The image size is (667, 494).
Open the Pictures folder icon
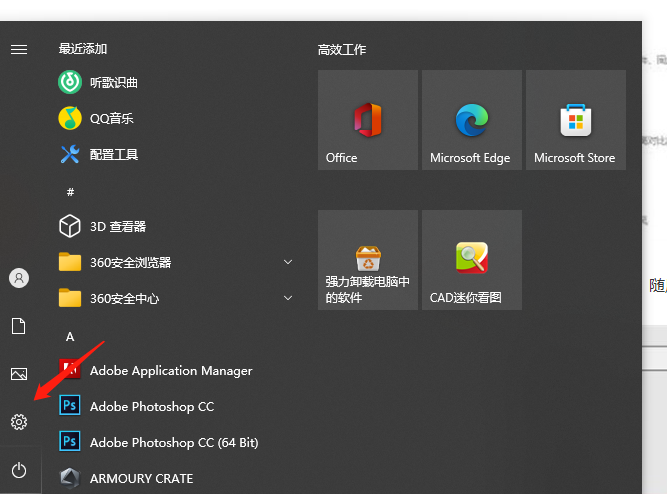19,374
